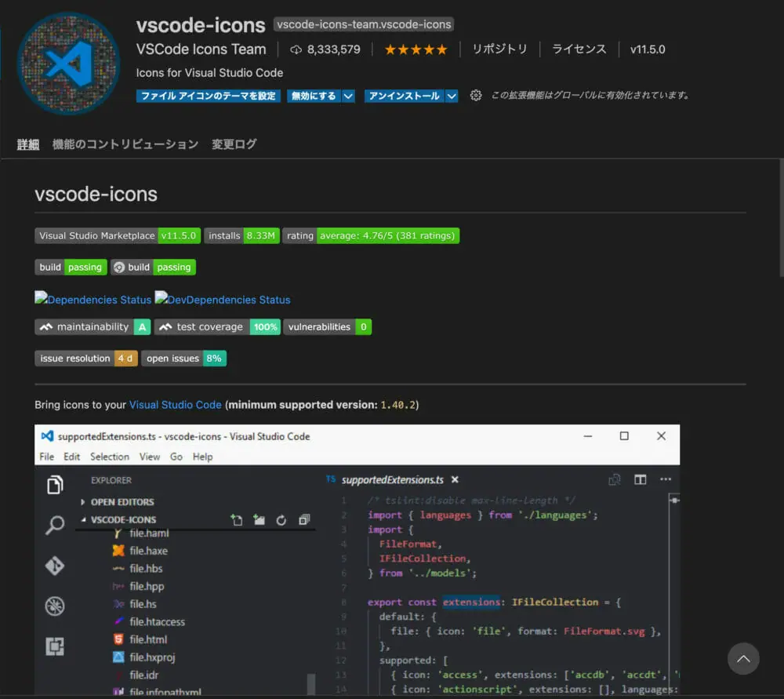Open the Debug bug icon in sidebar

point(55,606)
